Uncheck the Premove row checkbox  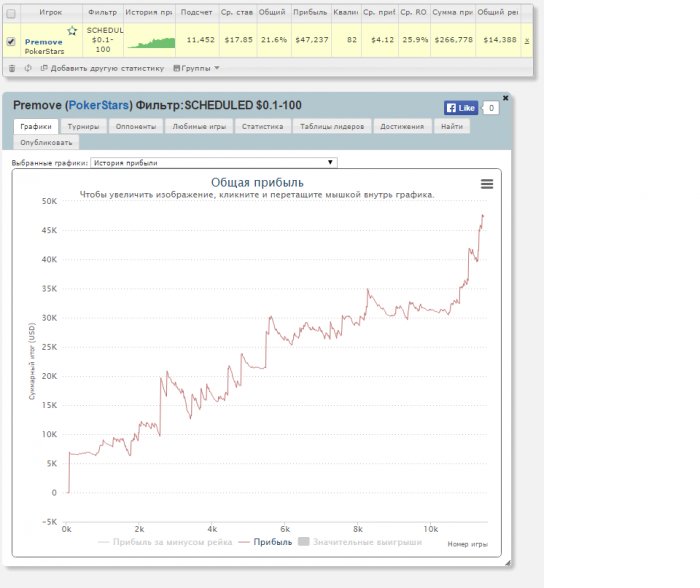pos(11,41)
